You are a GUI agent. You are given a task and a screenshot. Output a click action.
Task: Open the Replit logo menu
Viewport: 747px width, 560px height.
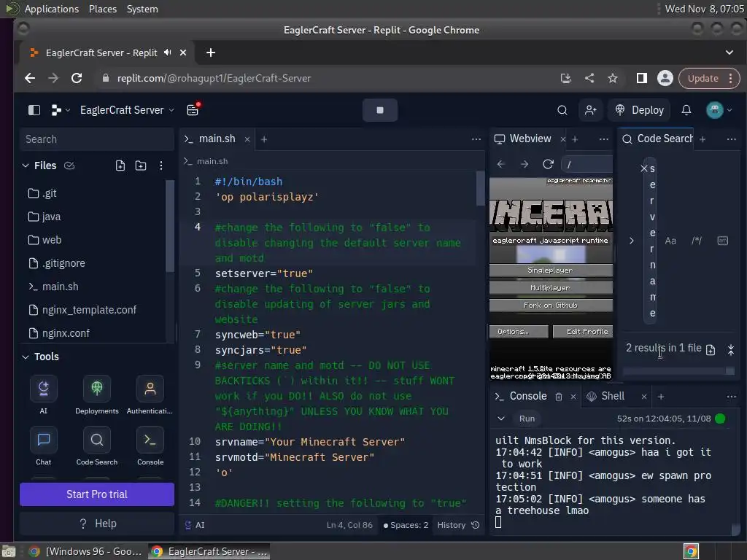pos(60,111)
